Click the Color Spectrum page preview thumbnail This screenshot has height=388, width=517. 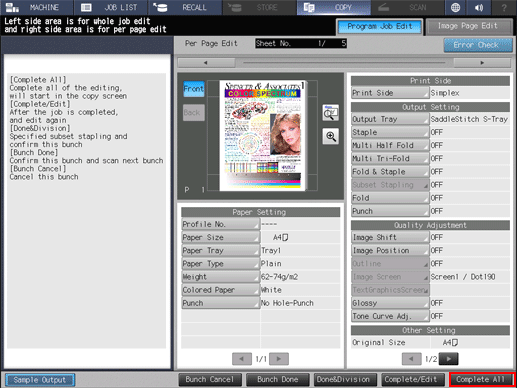pyautogui.click(x=262, y=135)
